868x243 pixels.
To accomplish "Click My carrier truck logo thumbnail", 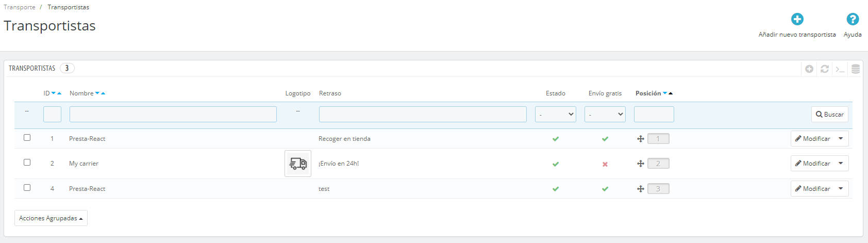I will pos(298,164).
